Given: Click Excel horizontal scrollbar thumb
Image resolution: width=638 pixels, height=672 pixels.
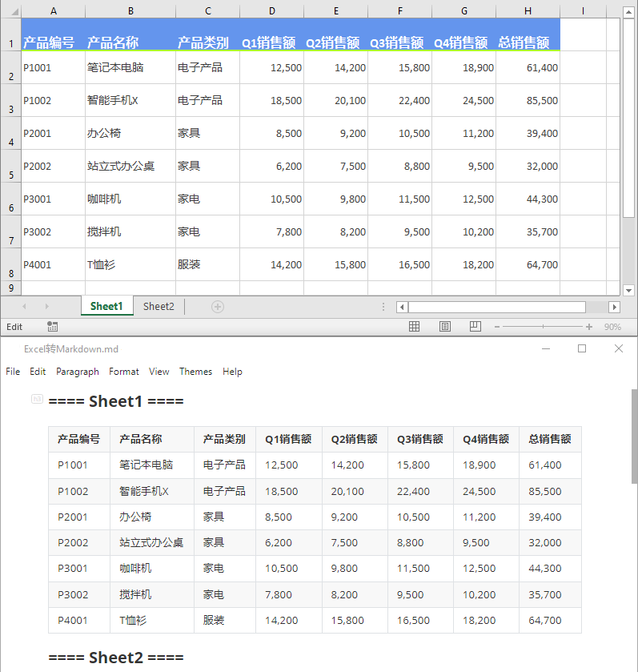Looking at the screenshot, I should [x=497, y=307].
